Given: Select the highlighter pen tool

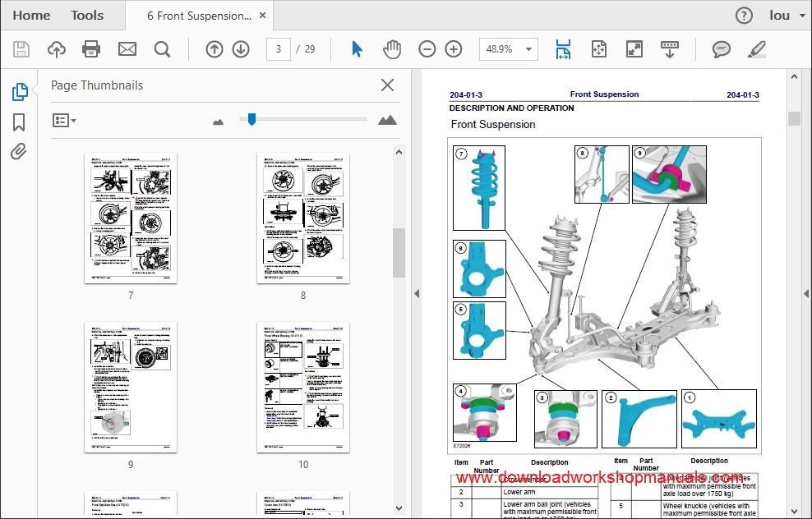Looking at the screenshot, I should tap(757, 49).
